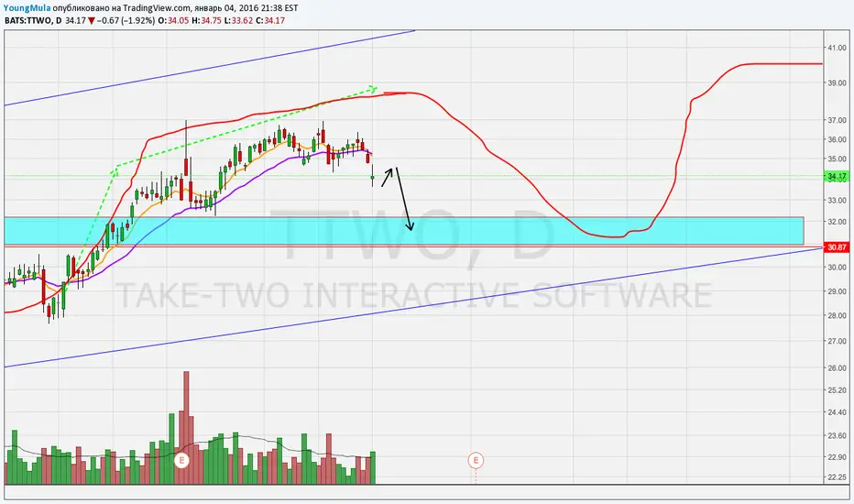Image resolution: width=854 pixels, height=504 pixels.
Task: Click the 41.00 price axis label
Action: point(838,48)
